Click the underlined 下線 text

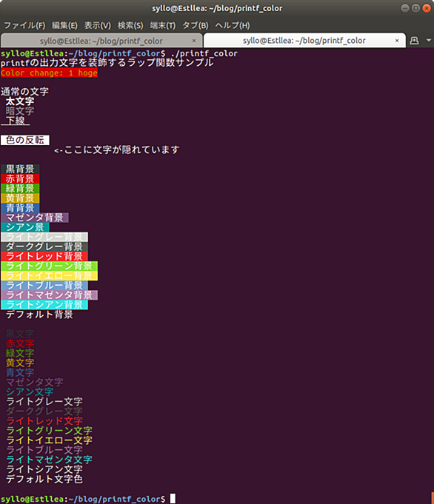[x=16, y=121]
